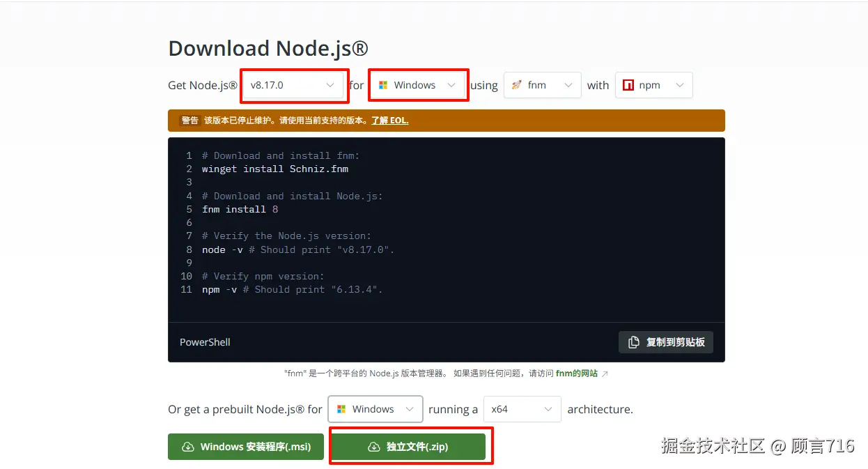
Task: Click the comment "# Download and install fnm:"
Action: pyautogui.click(x=281, y=155)
